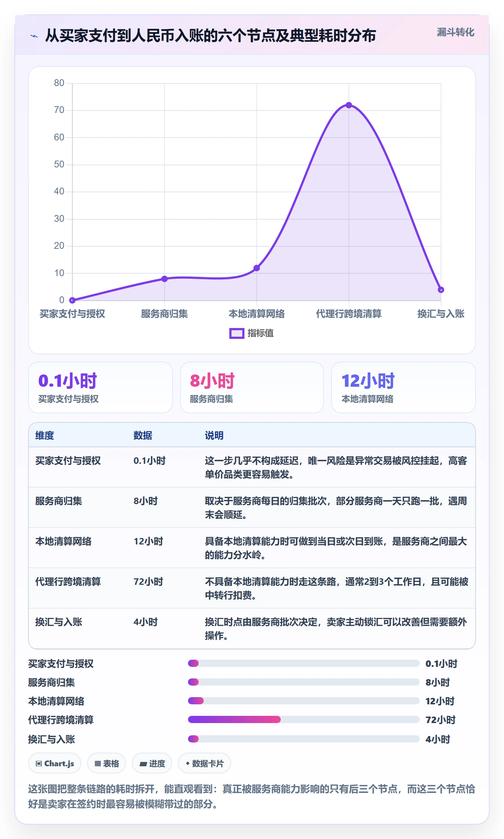Click the 说明 table column header

pos(214,435)
